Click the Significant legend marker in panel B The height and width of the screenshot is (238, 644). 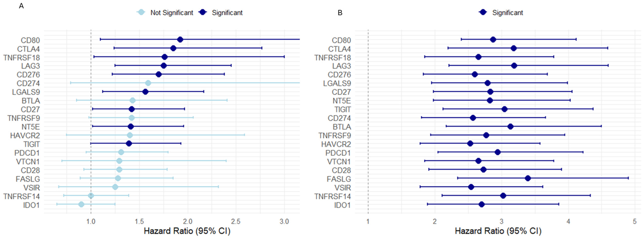[483, 12]
